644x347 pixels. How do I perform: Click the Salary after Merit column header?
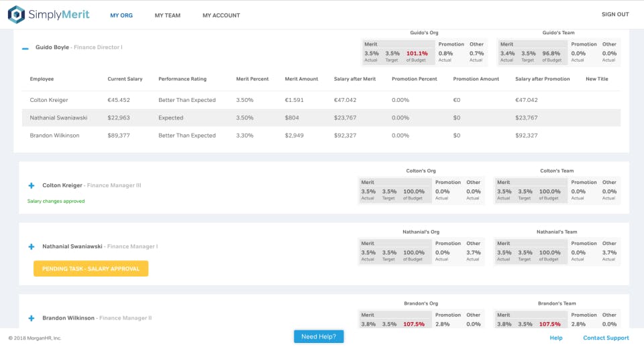coord(354,79)
